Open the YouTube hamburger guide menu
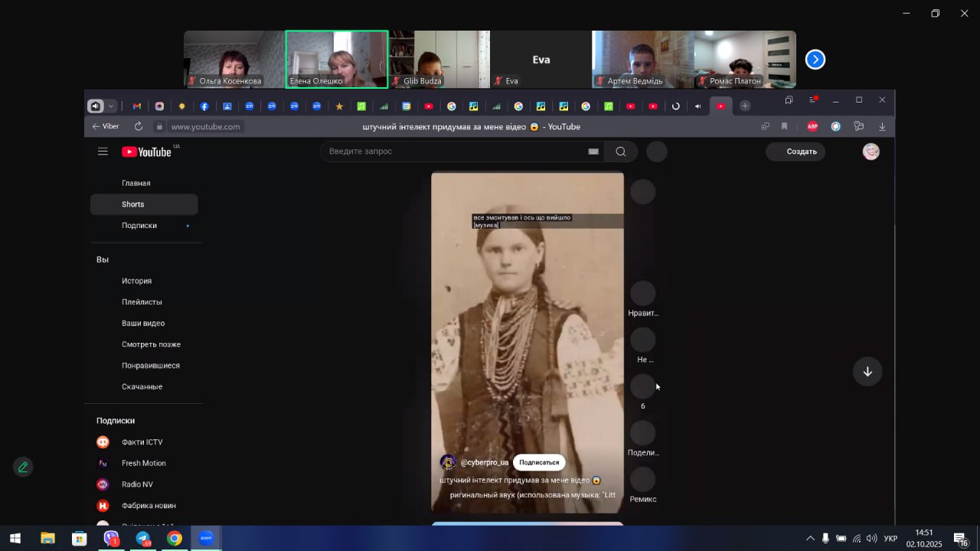980x551 pixels. click(103, 152)
